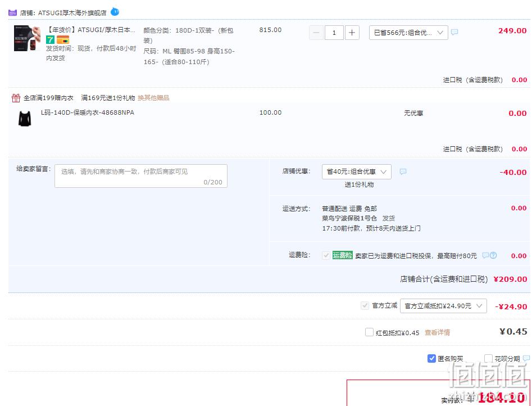Click the question mark help icon for 运费险

tap(493, 255)
